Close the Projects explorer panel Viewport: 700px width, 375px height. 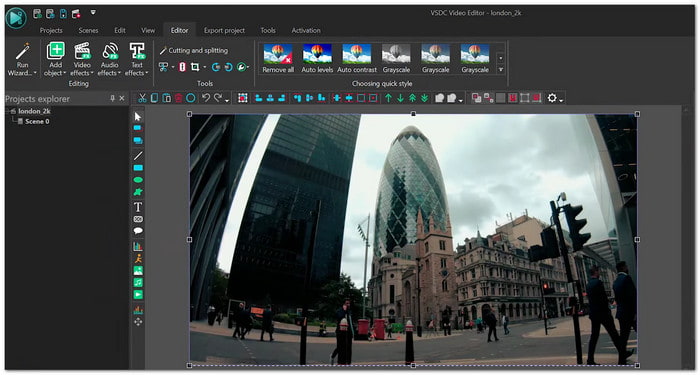tap(122, 99)
